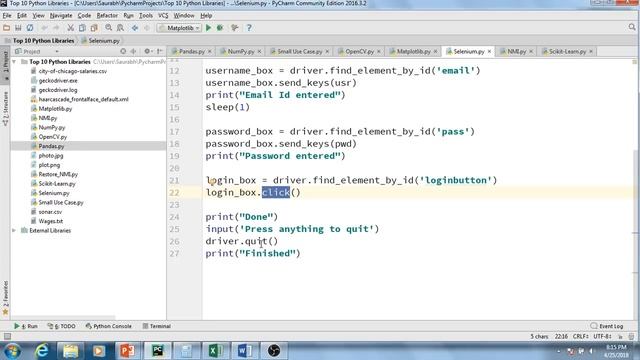
Task: Close the NumPy.py editor tab
Action: tap(259, 51)
